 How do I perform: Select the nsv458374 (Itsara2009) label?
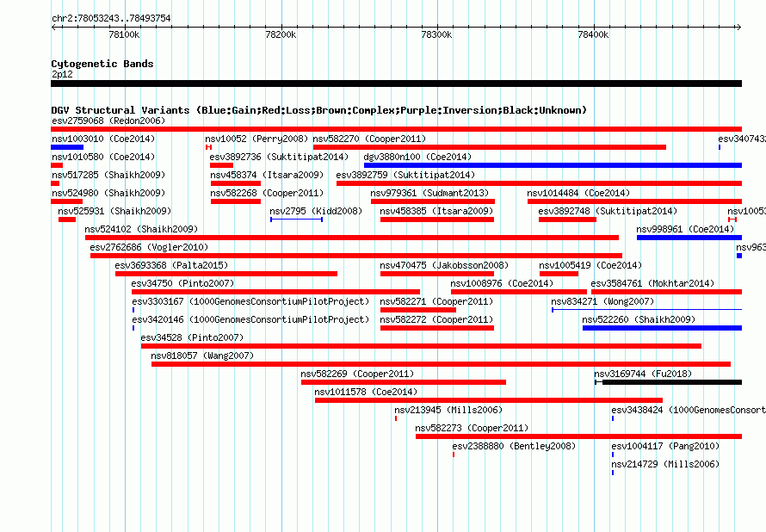click(267, 175)
